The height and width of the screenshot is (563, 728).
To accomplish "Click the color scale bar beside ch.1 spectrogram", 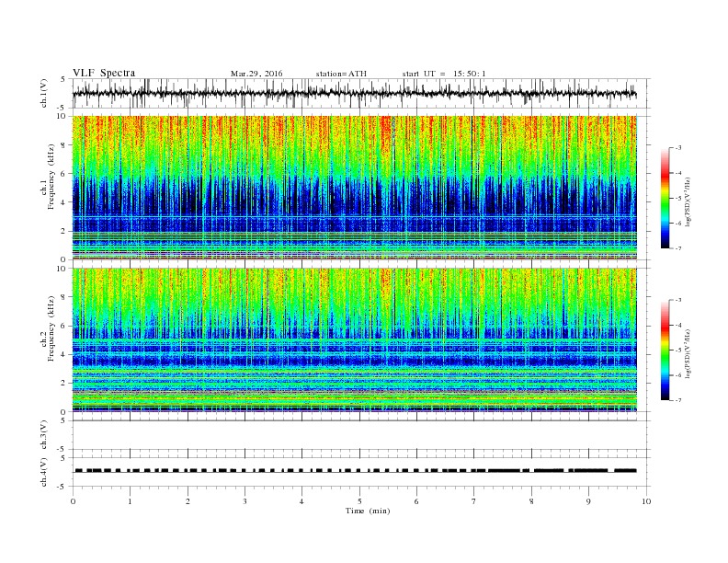I will [665, 198].
